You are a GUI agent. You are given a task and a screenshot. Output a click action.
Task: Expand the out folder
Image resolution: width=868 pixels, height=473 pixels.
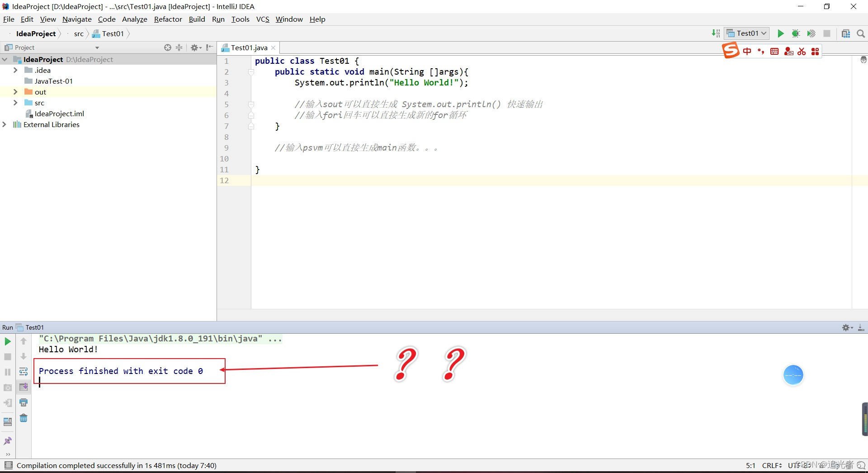[15, 92]
